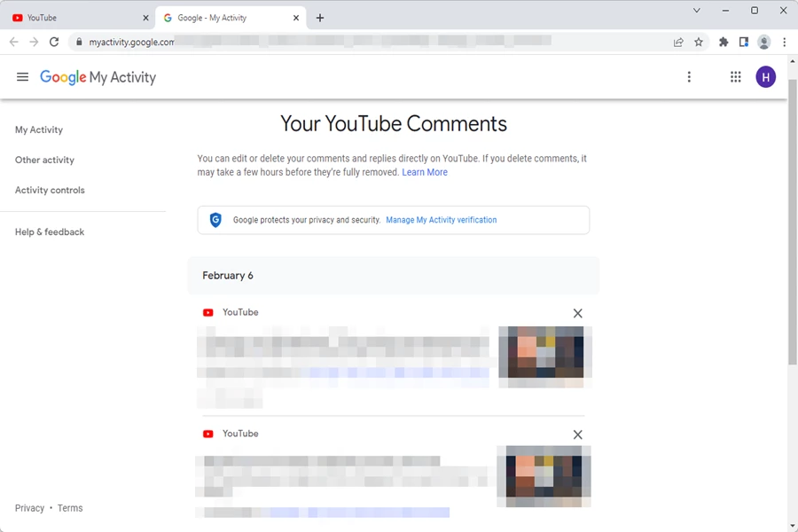Image resolution: width=798 pixels, height=532 pixels.
Task: Click the Your YouTube Comments heading
Action: pos(394,124)
